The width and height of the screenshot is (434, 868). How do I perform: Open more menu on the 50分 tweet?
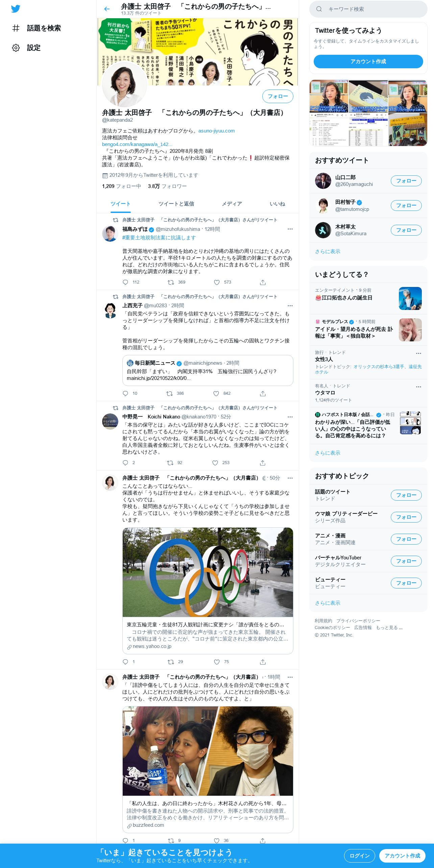(x=290, y=478)
